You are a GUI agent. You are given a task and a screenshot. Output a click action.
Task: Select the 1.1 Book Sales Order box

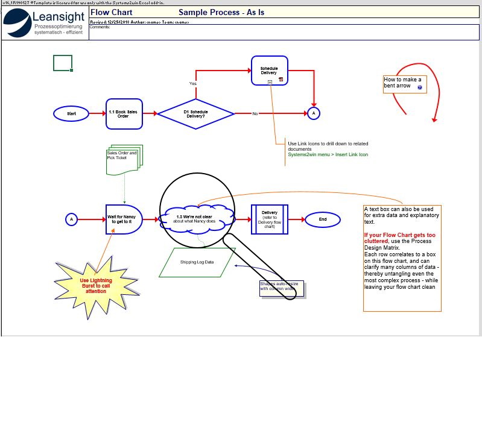(124, 113)
